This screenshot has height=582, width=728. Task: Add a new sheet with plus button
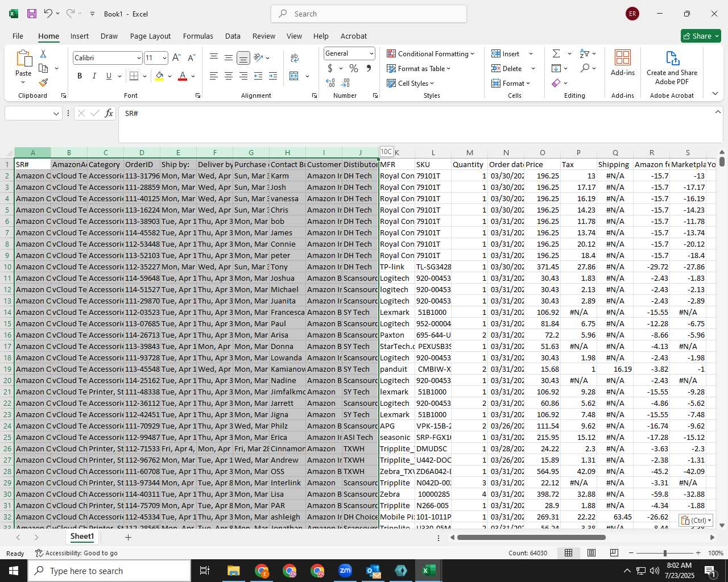[128, 537]
